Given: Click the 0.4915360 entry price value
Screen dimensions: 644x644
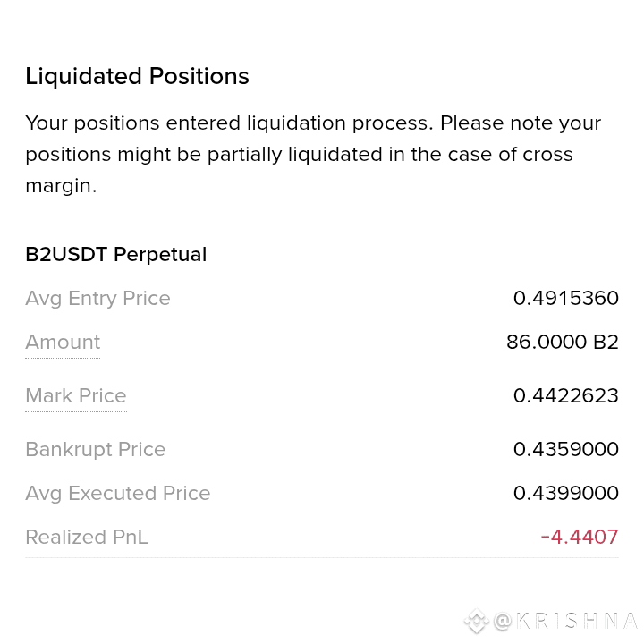Looking at the screenshot, I should click(x=565, y=298).
